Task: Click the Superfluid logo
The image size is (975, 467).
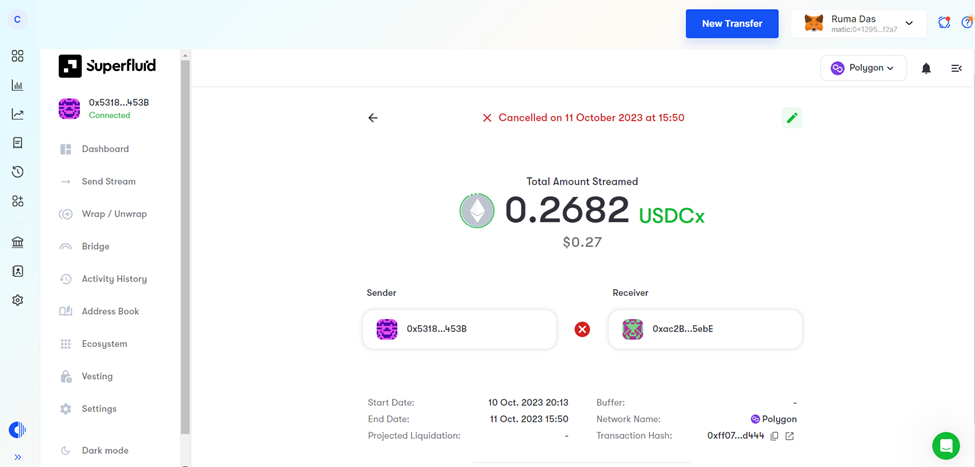Action: (x=108, y=66)
